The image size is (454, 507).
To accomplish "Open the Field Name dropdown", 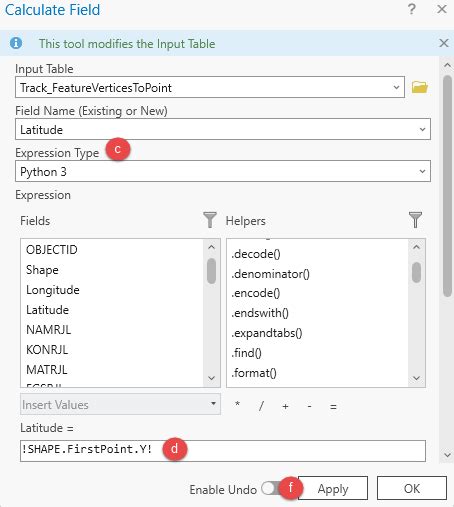I will [x=422, y=129].
